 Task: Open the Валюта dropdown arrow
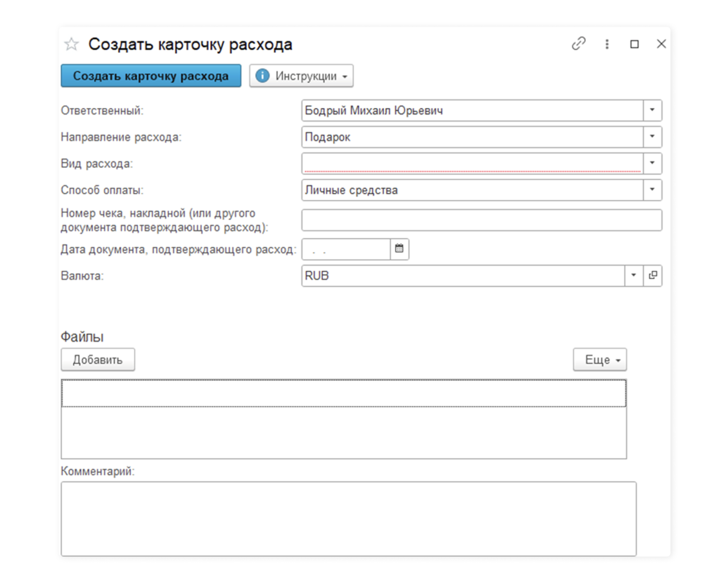coord(634,275)
